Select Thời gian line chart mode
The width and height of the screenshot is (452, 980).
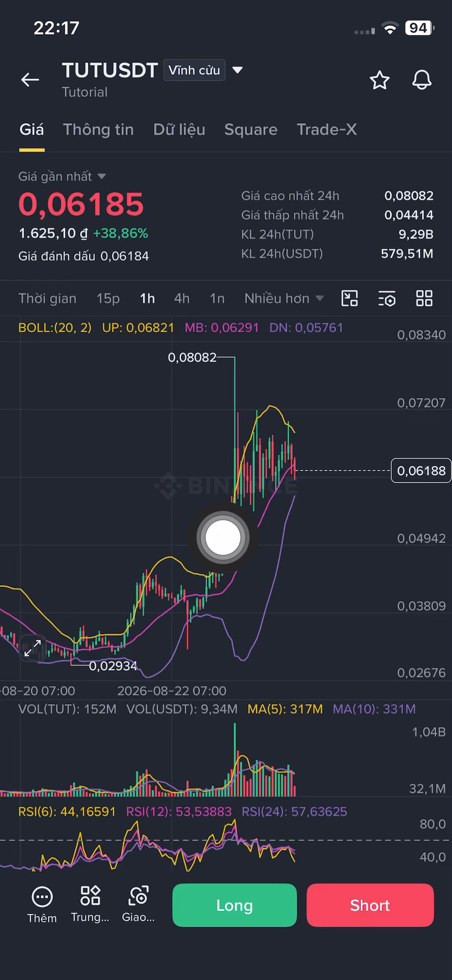point(47,299)
